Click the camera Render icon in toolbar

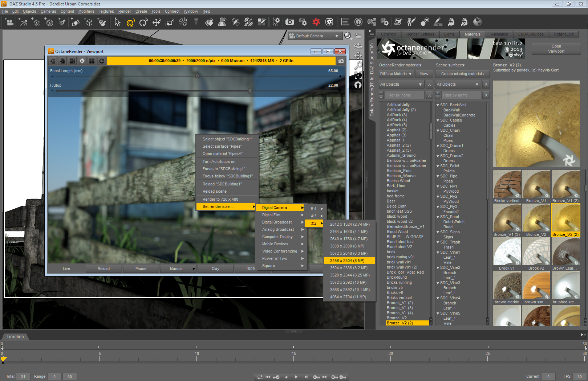click(x=289, y=22)
